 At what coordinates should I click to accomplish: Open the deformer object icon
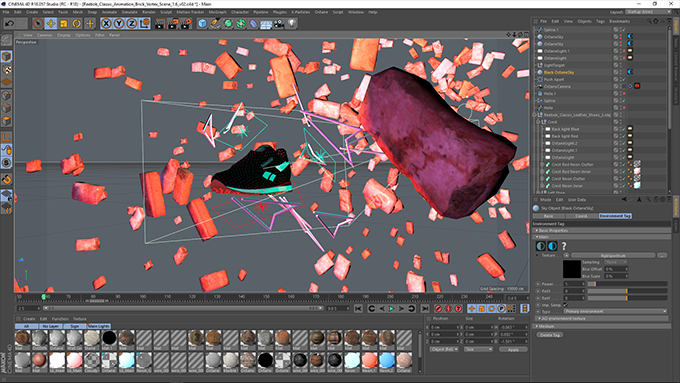tap(254, 23)
